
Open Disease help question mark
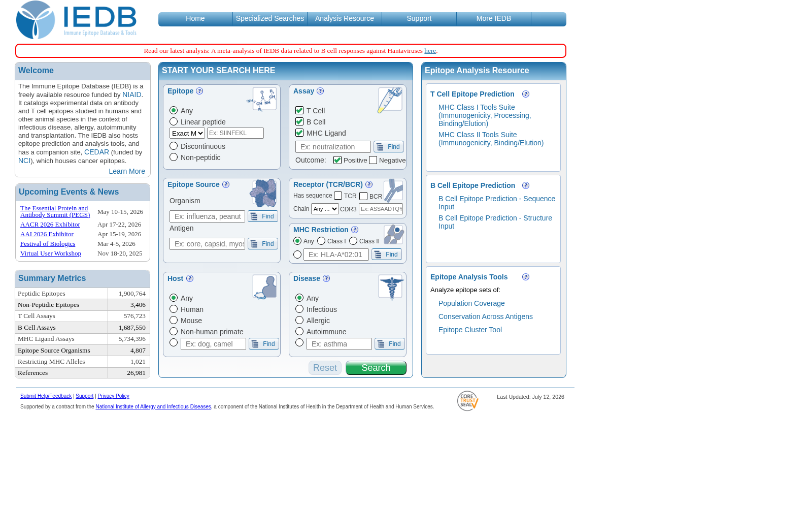(326, 278)
